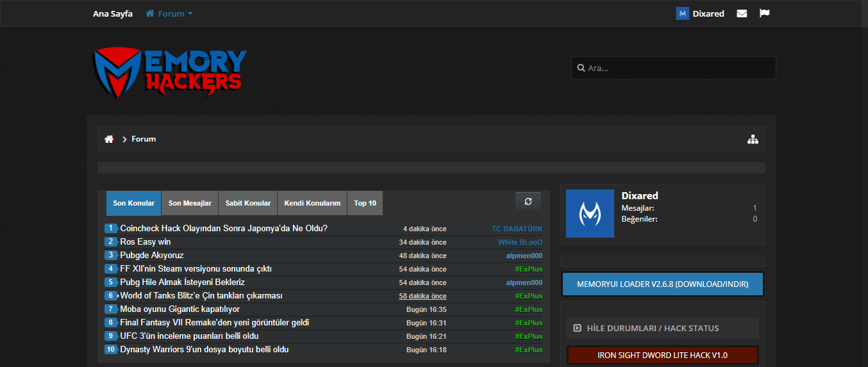The height and width of the screenshot is (367, 868).
Task: Click the Dixared avatar in the navbar
Action: pyautogui.click(x=682, y=13)
